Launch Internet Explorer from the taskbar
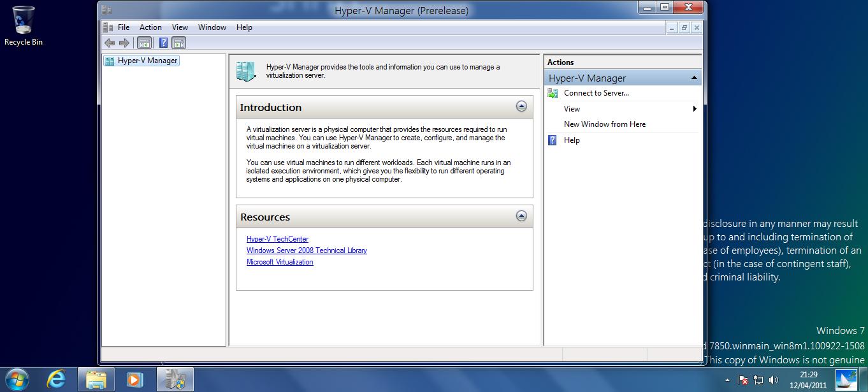This screenshot has height=392, width=868. pos(57,379)
